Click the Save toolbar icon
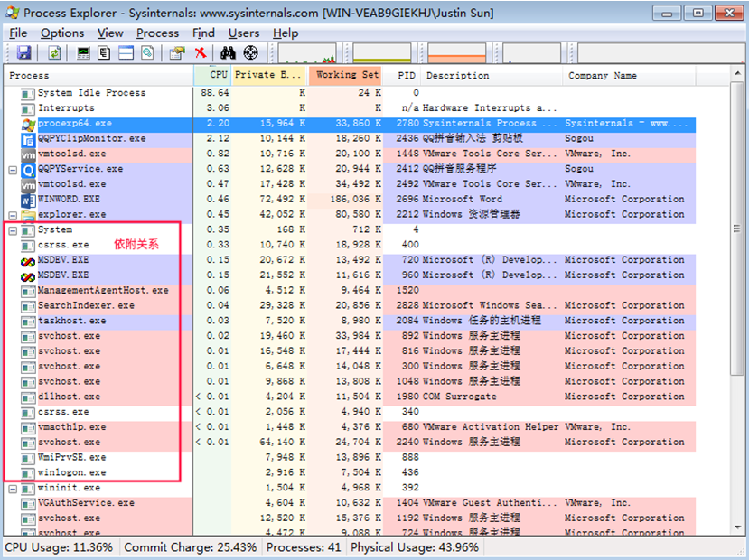This screenshot has width=749, height=560. 23,52
